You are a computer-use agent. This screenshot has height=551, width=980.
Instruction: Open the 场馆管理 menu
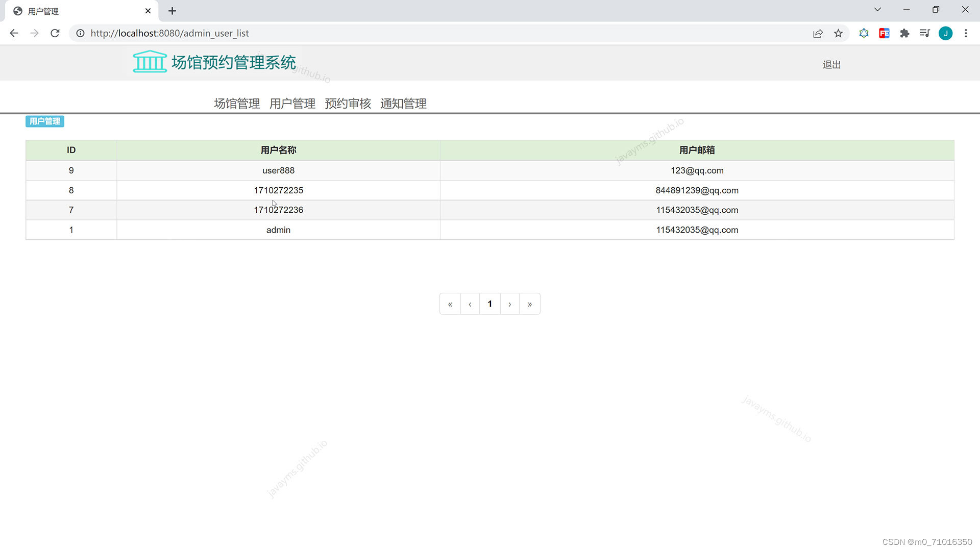(237, 104)
